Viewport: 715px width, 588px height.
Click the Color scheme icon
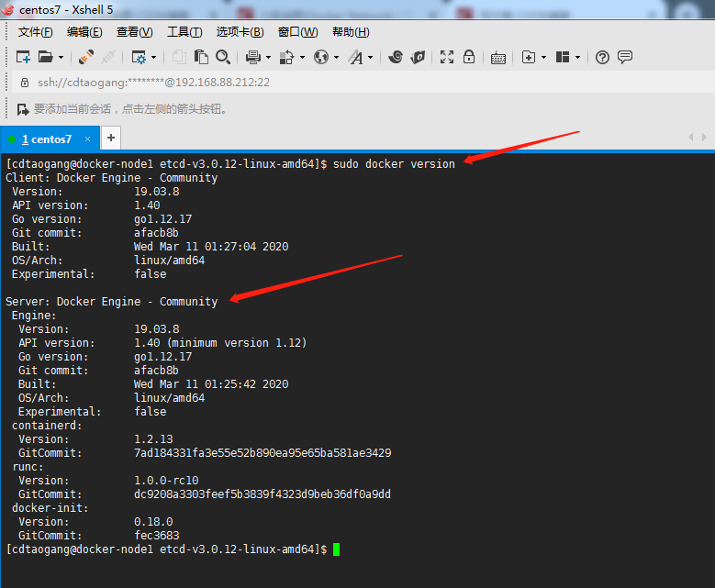coord(286,57)
